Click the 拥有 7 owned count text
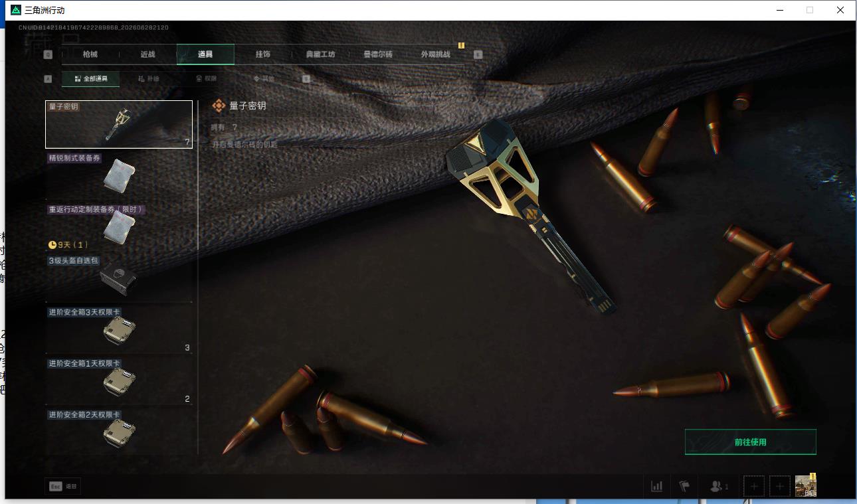 click(x=224, y=127)
